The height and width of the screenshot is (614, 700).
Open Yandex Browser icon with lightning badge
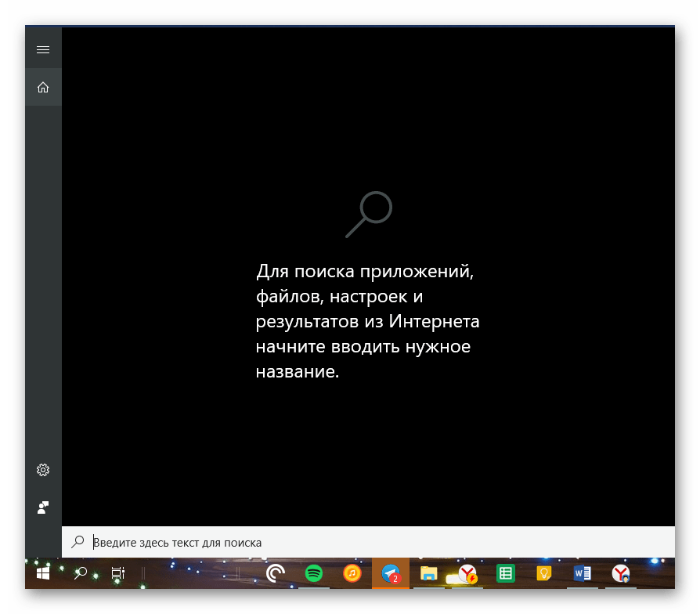[467, 574]
